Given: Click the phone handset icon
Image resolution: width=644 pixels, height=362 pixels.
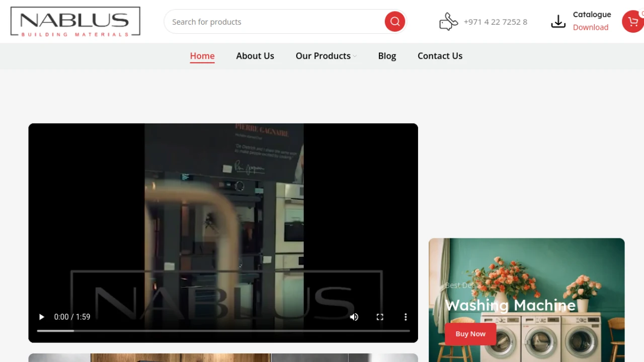Looking at the screenshot, I should (x=448, y=22).
